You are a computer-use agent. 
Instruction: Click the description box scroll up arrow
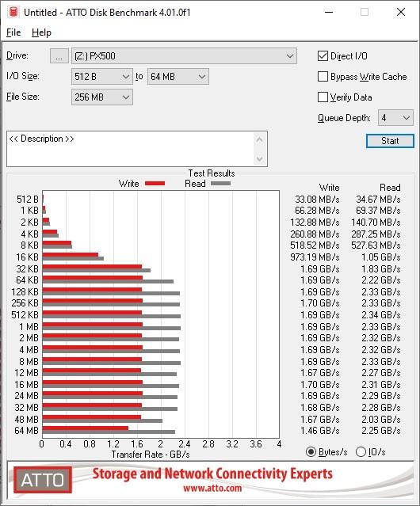point(260,139)
